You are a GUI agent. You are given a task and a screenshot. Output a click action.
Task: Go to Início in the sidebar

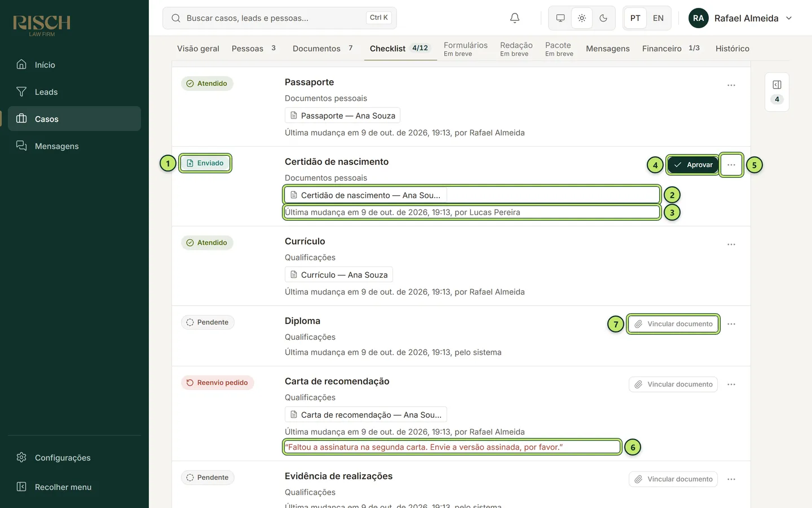tap(74, 65)
